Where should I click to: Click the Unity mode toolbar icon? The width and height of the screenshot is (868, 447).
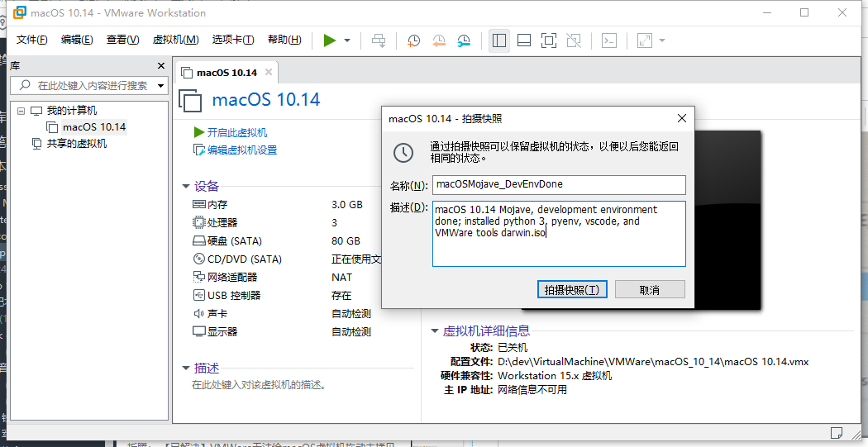574,40
